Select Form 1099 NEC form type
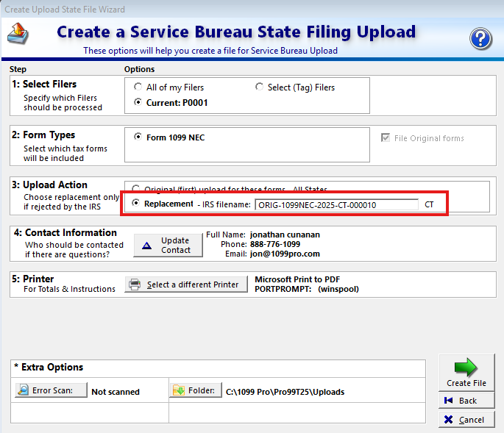The width and height of the screenshot is (504, 433). (x=137, y=137)
